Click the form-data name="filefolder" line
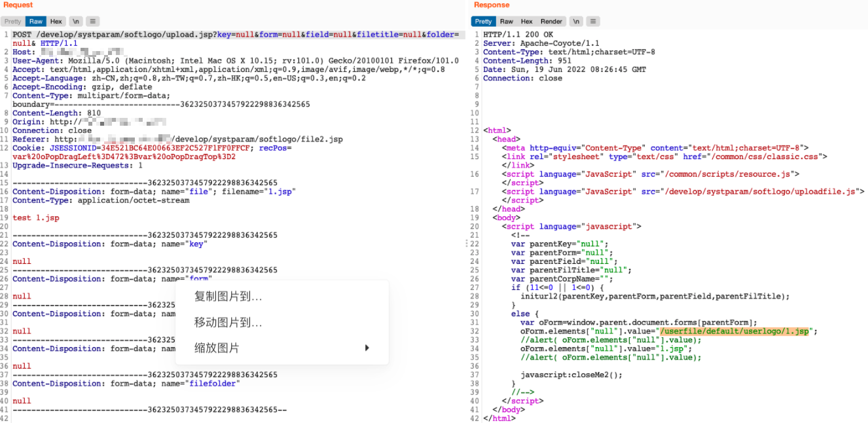 (126, 384)
